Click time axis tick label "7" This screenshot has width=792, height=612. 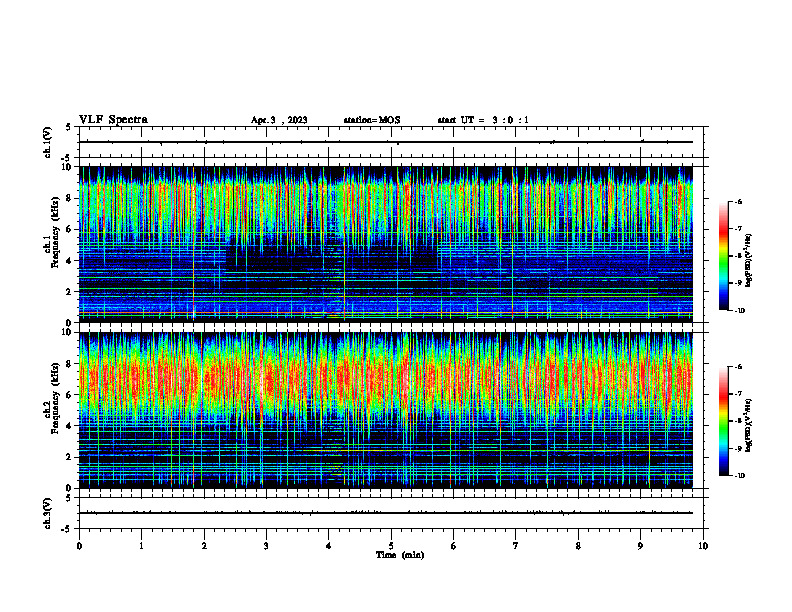[516, 546]
